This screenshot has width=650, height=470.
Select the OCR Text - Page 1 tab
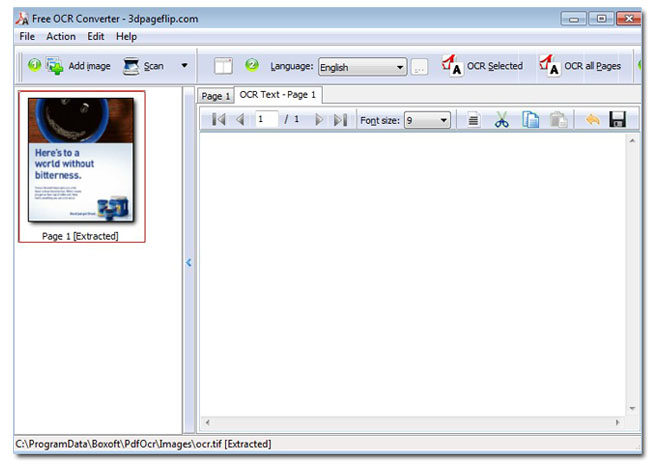click(278, 95)
